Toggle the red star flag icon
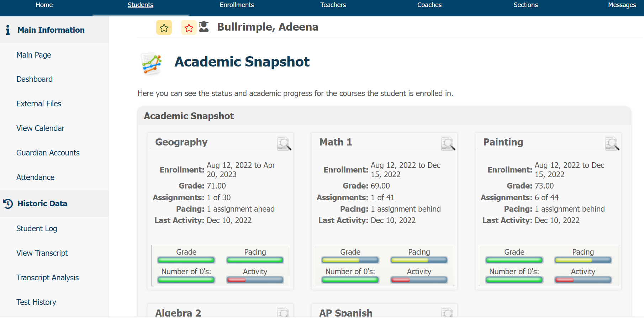 click(189, 28)
